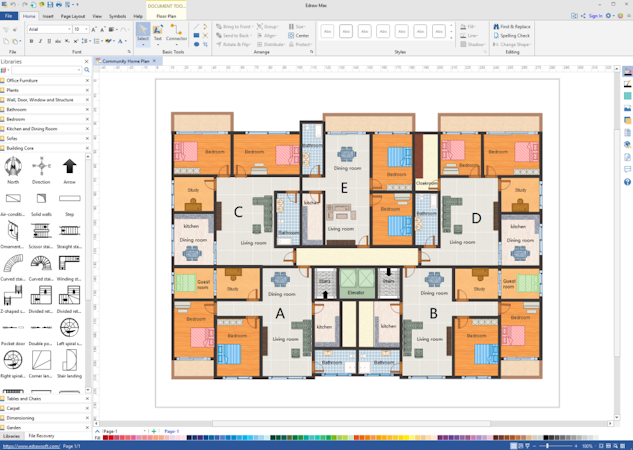Open the font color dropdown arrow
633x450 pixels.
(126, 41)
